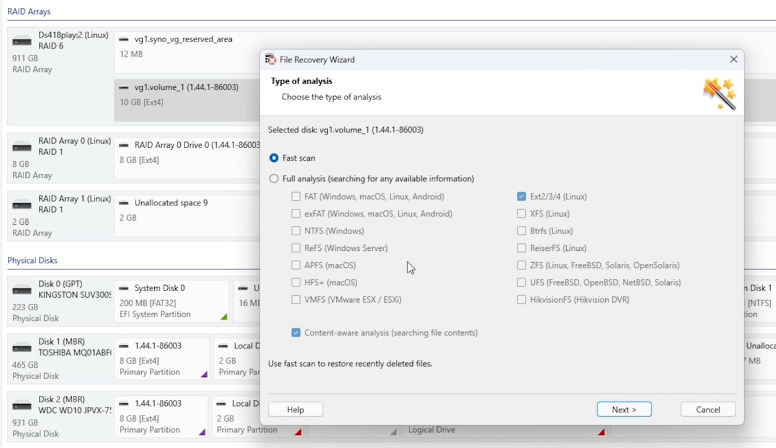Select the Disk 0 KINGSTON drive icon

click(22, 290)
